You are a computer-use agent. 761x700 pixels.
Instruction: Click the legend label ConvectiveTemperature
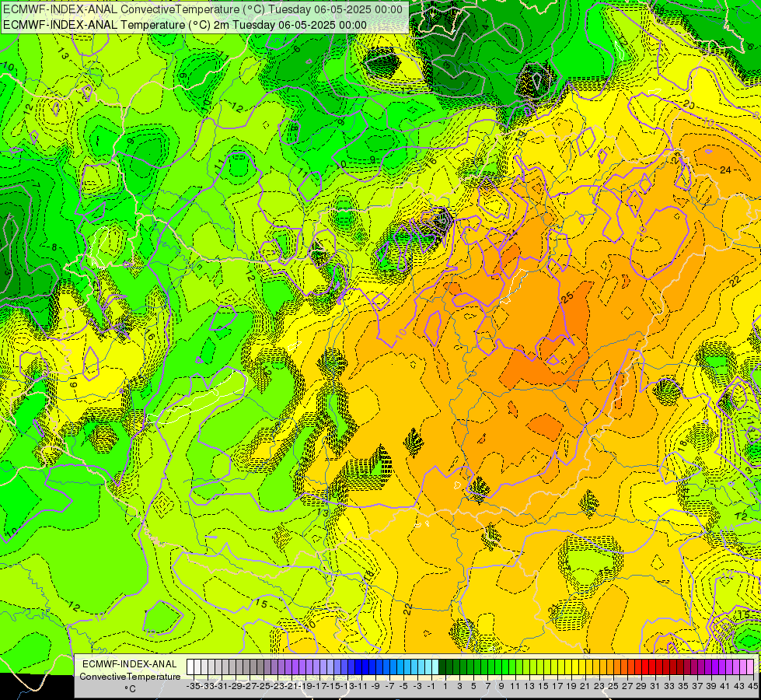click(x=130, y=676)
